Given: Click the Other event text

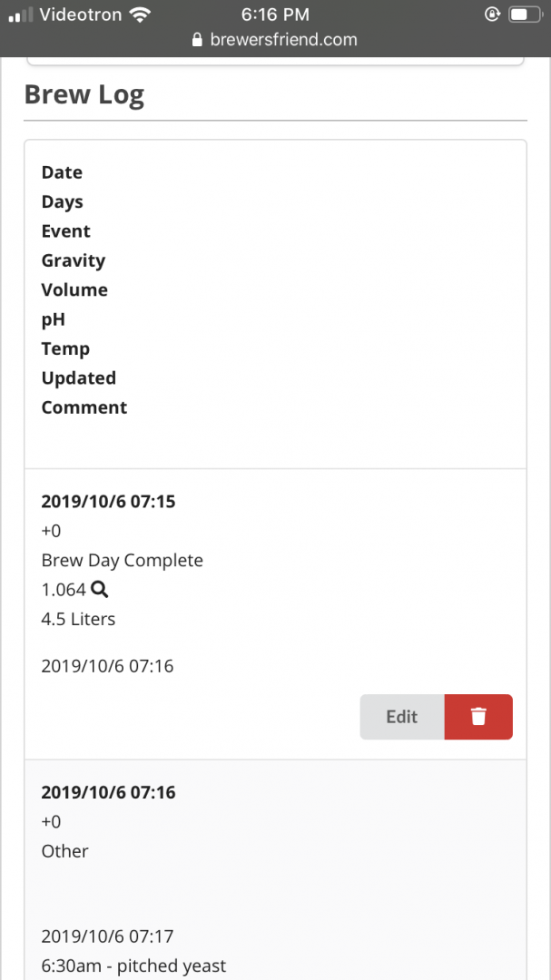Looking at the screenshot, I should (65, 851).
